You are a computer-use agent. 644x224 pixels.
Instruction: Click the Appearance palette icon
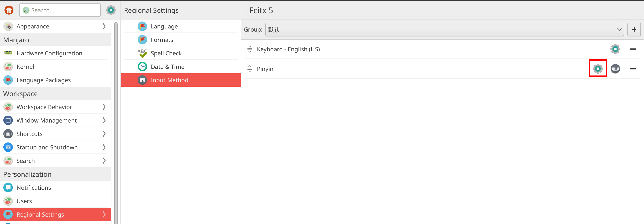[8, 26]
